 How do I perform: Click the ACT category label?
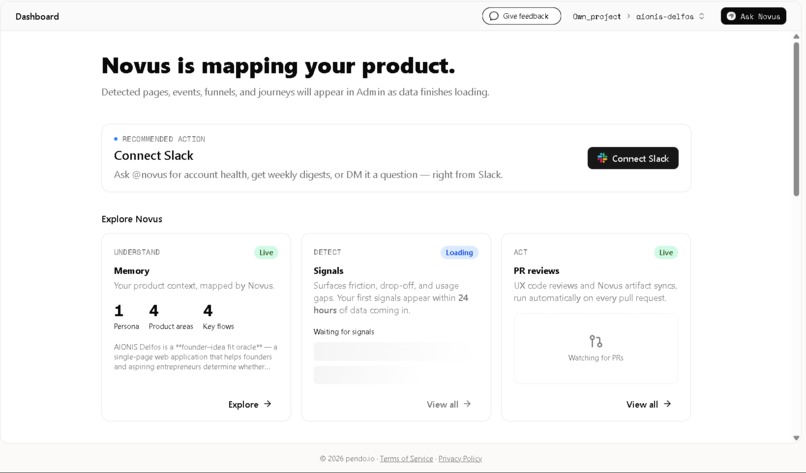pyautogui.click(x=520, y=252)
